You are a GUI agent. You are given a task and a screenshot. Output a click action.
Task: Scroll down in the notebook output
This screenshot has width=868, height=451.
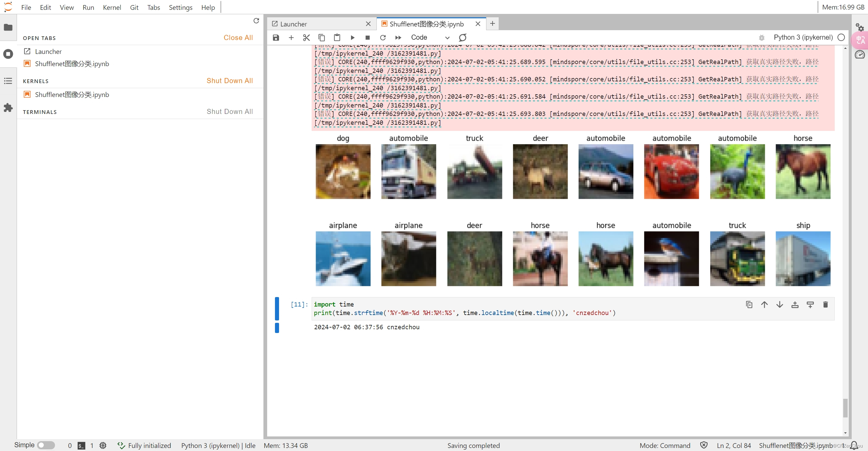click(845, 434)
